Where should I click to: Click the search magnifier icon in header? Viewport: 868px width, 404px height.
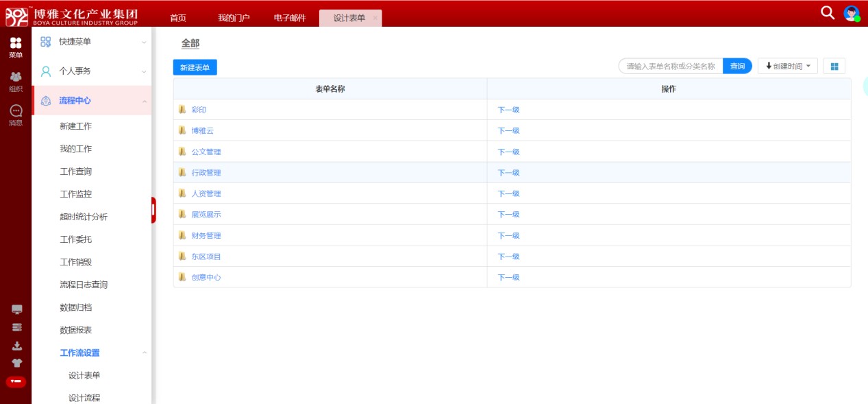pyautogui.click(x=828, y=12)
